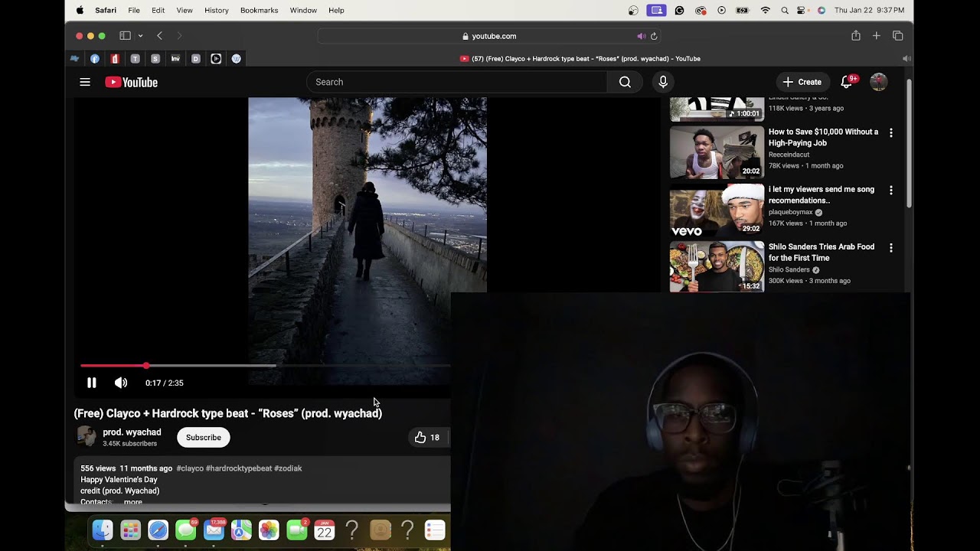Open the YouTube guide hamburger menu
Image resolution: width=980 pixels, height=551 pixels.
85,82
